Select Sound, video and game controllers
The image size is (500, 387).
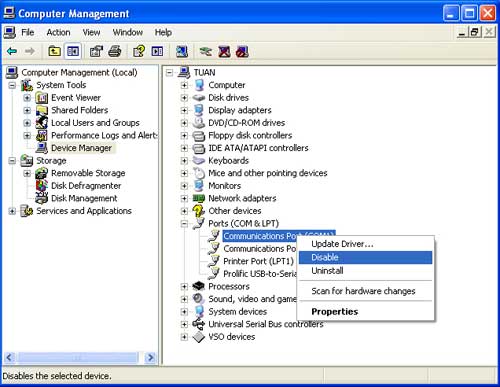click(252, 299)
